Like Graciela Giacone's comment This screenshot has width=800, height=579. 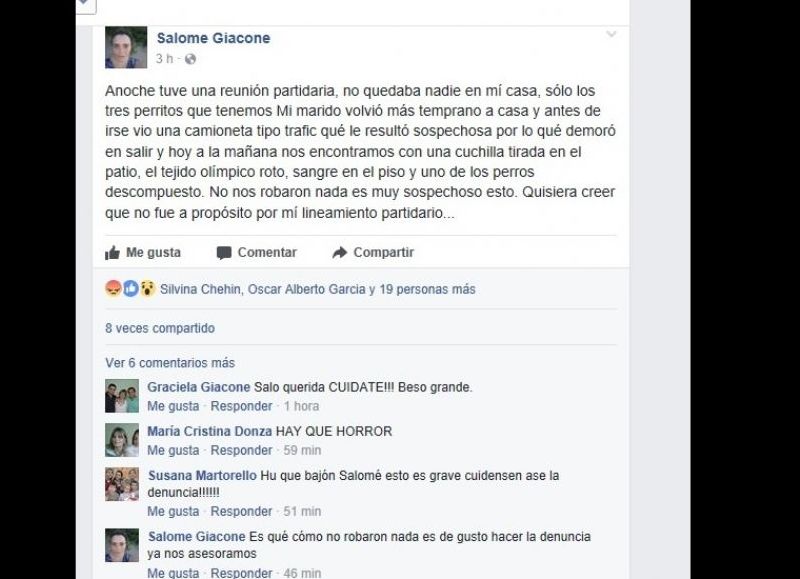coord(173,406)
